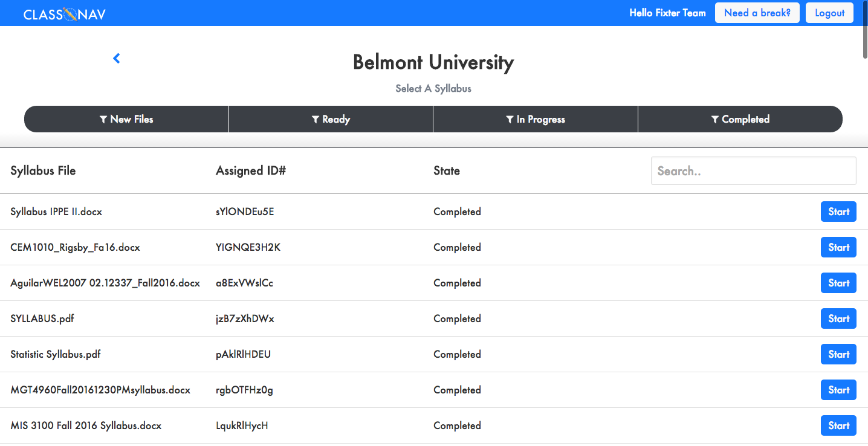Click the Belmont University heading
This screenshot has width=868, height=446.
[x=433, y=62]
